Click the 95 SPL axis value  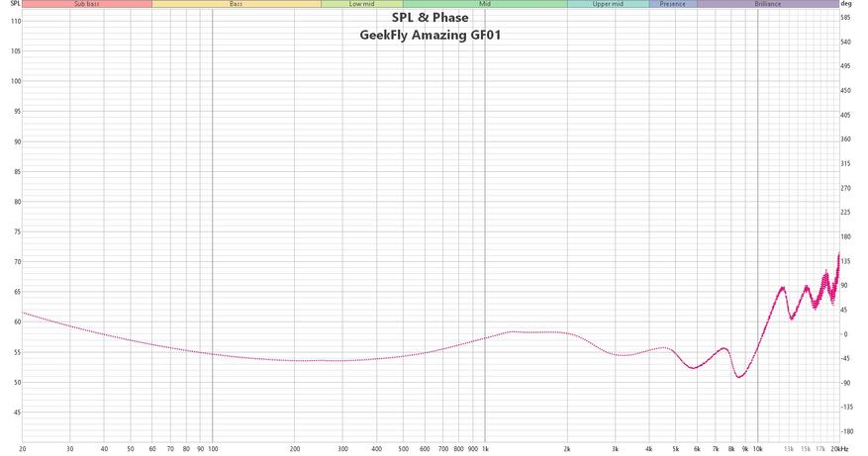pos(17,111)
